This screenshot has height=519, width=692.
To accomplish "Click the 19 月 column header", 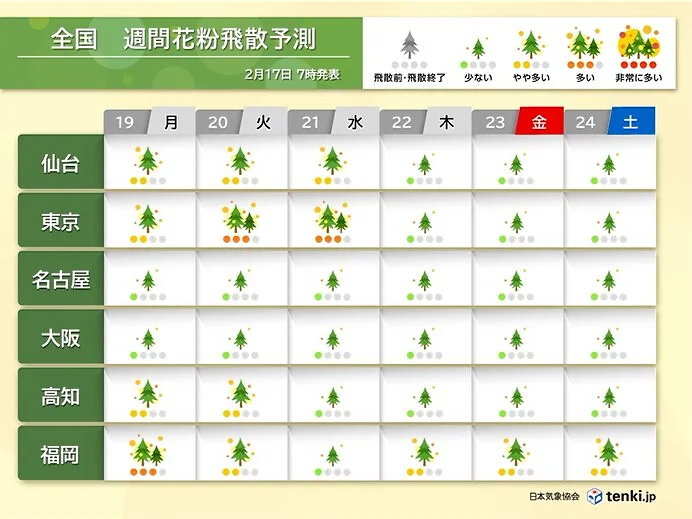I will click(149, 122).
